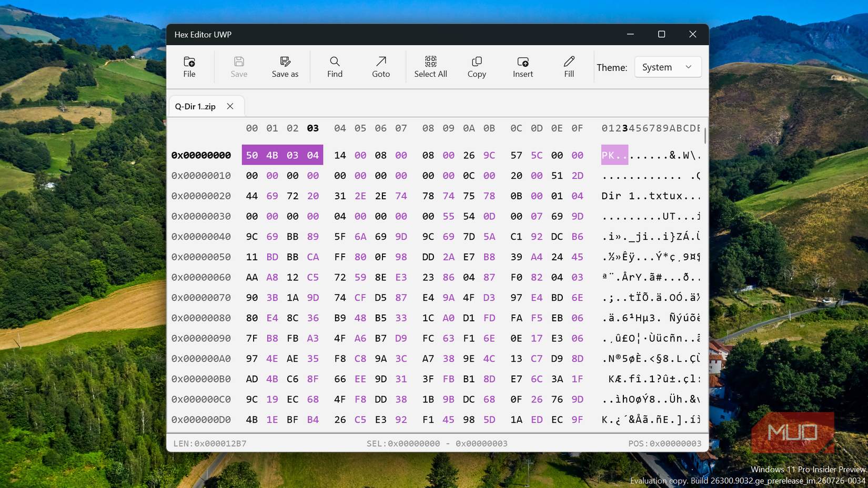This screenshot has width=868, height=488.
Task: Minimize the Hex Editor UWP window
Action: pyautogui.click(x=630, y=34)
